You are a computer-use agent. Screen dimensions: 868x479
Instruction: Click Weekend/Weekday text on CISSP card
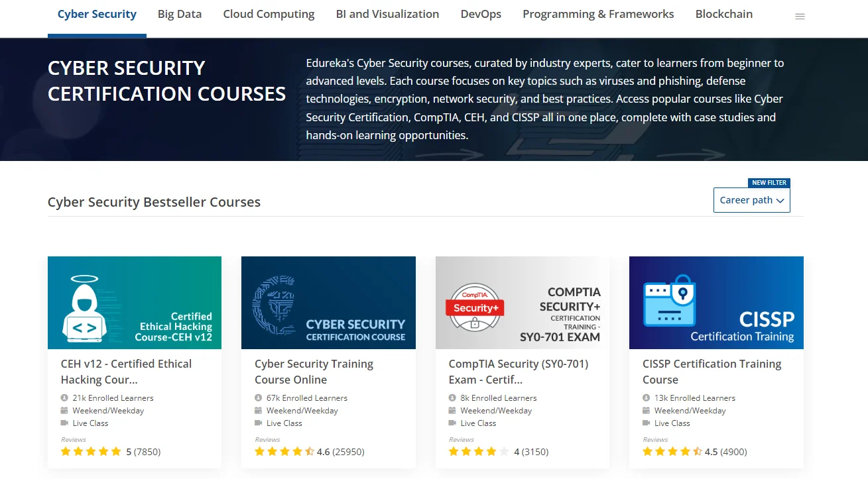coord(690,411)
